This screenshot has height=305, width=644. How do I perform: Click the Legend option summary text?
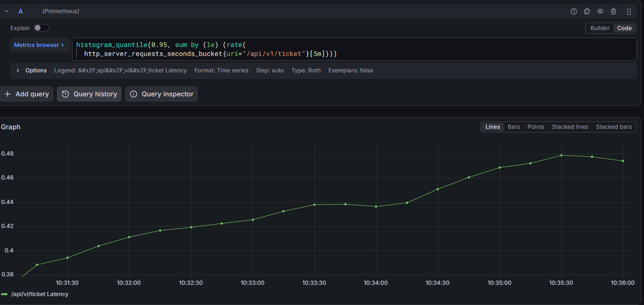(x=120, y=70)
